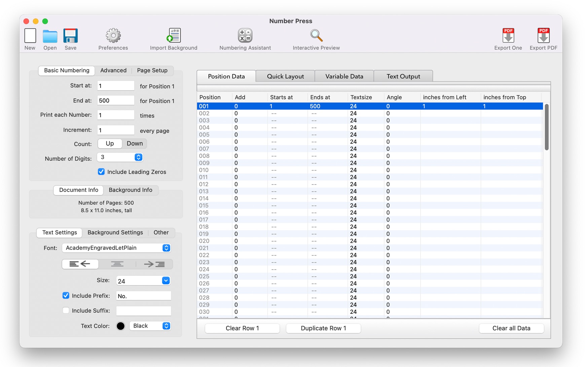The width and height of the screenshot is (588, 367).
Task: Select Position Data tab
Action: point(226,76)
